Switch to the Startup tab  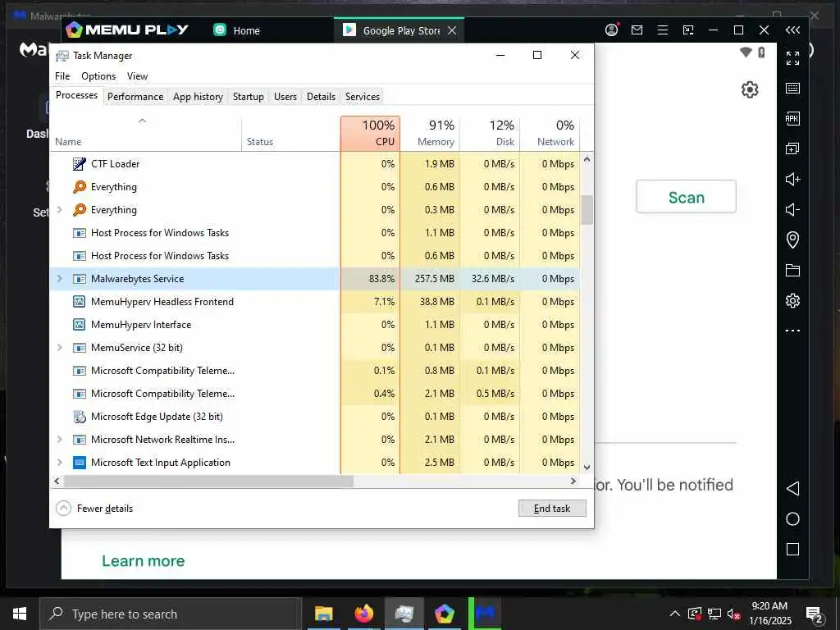pos(248,97)
